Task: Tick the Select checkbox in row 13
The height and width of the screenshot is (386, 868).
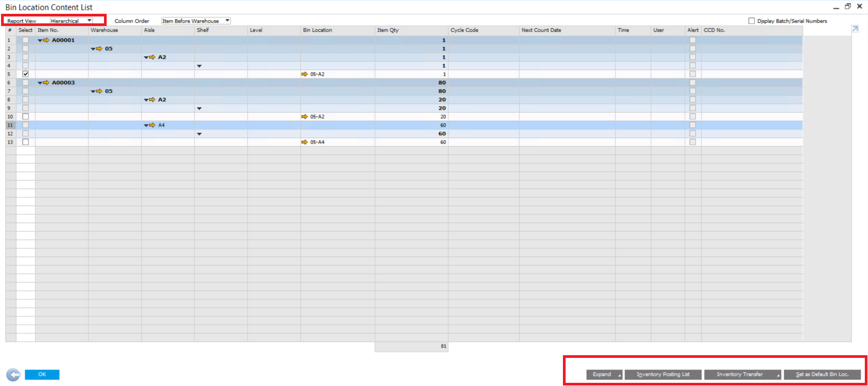Action: pyautogui.click(x=25, y=142)
